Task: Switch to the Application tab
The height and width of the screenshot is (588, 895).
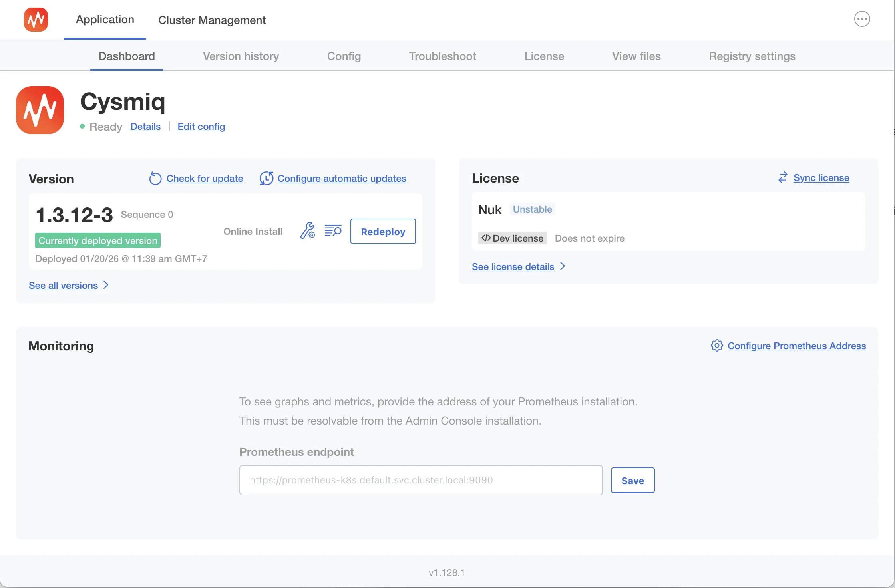Action: point(105,20)
